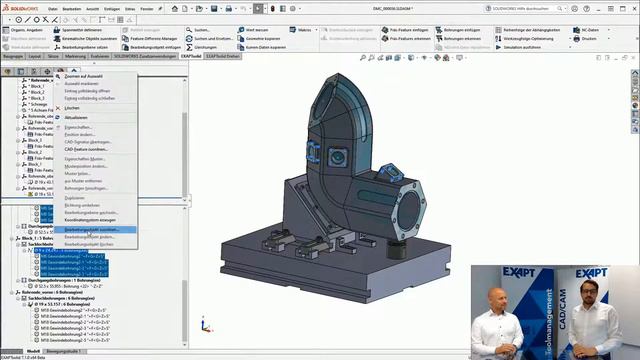Switch to the Baugruppe tab
The width and height of the screenshot is (640, 360).
(x=13, y=56)
